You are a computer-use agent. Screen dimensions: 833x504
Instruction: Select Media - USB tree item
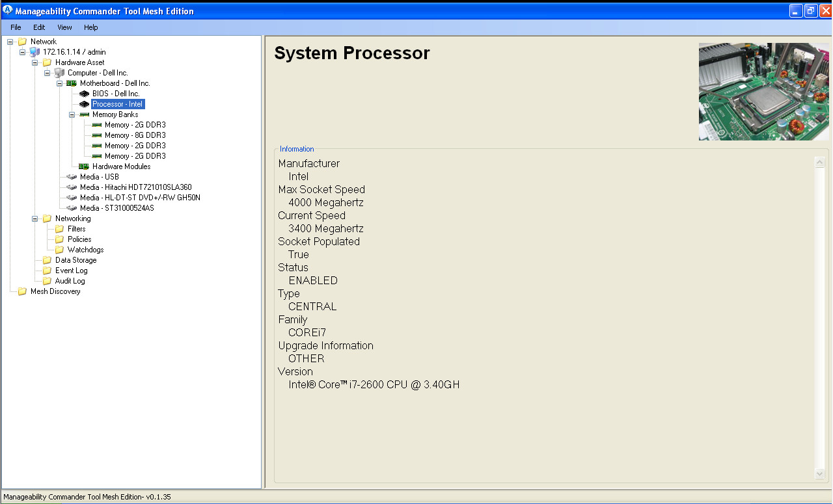pyautogui.click(x=100, y=177)
